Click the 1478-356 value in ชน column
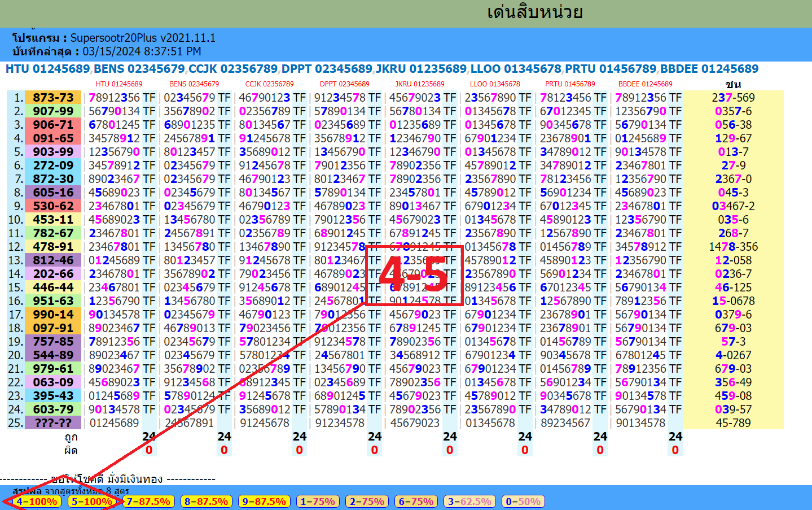The height and width of the screenshot is (510, 812). point(733,247)
